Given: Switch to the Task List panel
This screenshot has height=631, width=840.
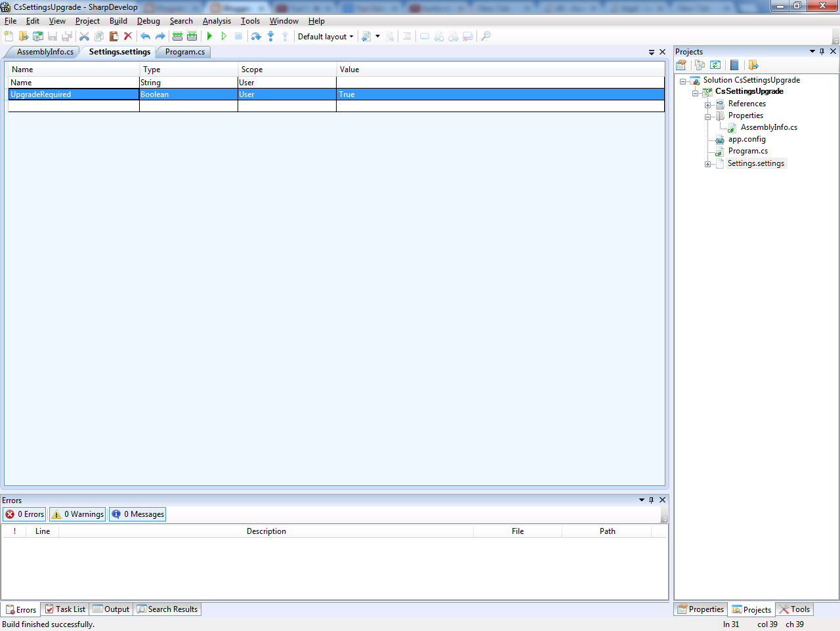Looking at the screenshot, I should pyautogui.click(x=64, y=609).
